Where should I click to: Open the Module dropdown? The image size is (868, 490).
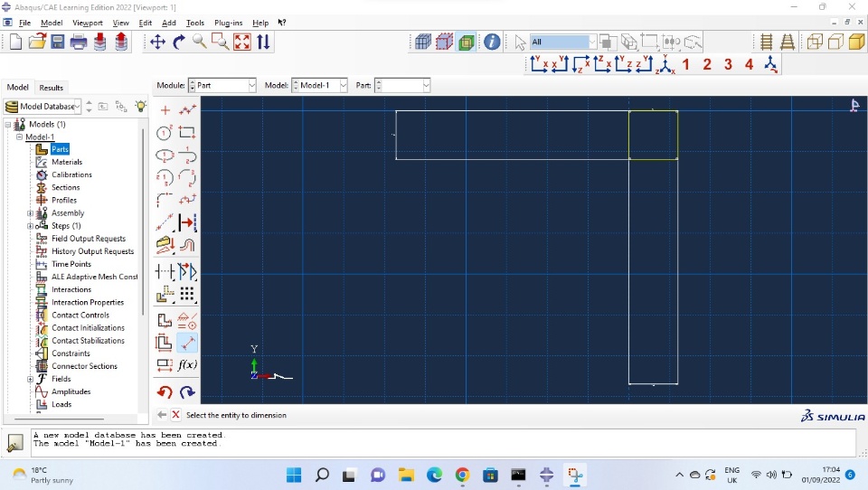(222, 85)
